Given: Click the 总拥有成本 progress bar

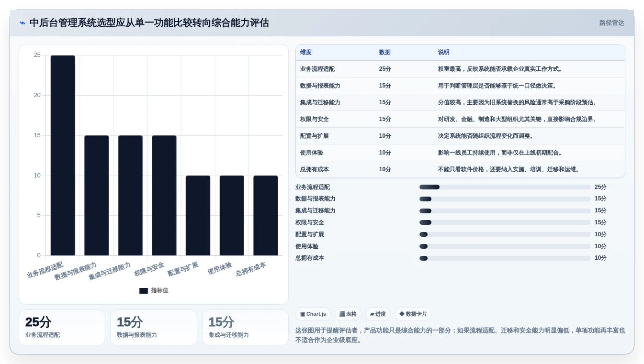Looking at the screenshot, I should pos(505,258).
